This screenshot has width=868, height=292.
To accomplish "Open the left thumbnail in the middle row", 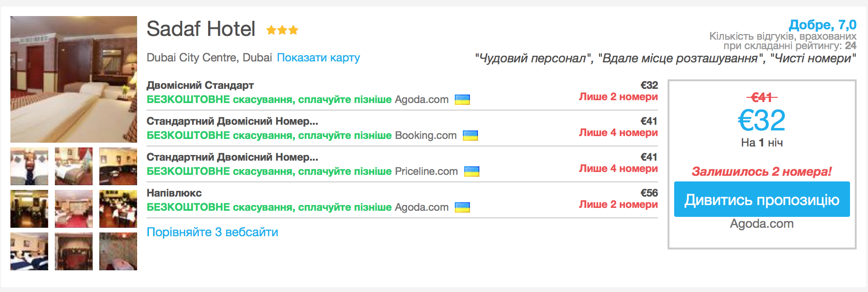I will (x=29, y=209).
